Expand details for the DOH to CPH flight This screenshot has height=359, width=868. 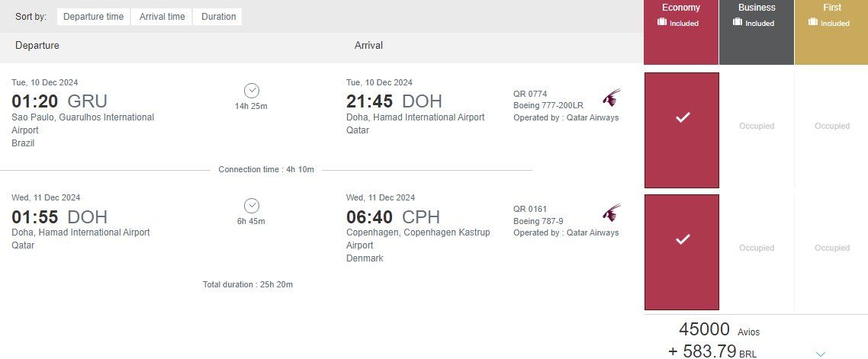251,206
